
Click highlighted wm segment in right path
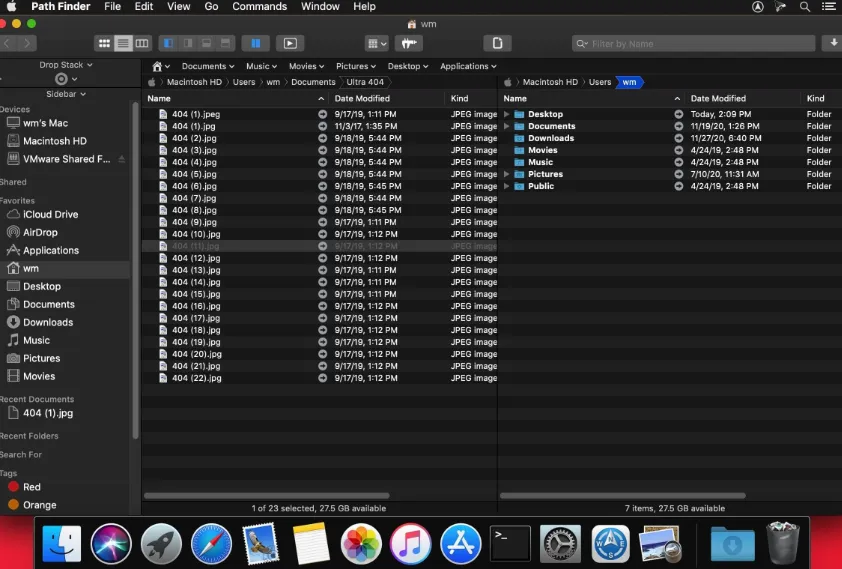[x=629, y=82]
